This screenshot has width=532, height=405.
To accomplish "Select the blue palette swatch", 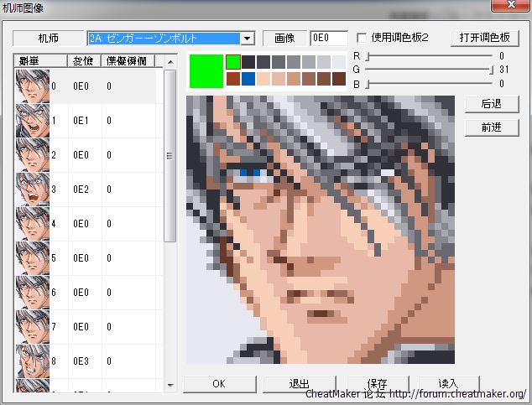I will tap(248, 79).
